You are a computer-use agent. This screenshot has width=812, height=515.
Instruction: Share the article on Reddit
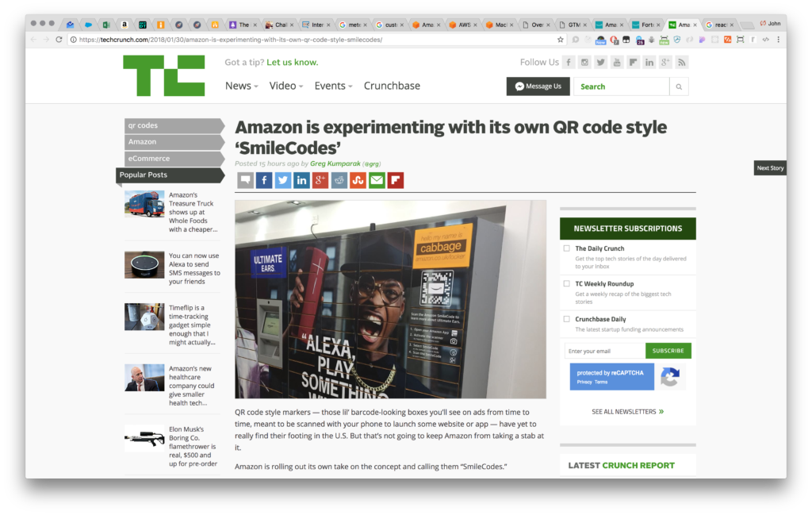[339, 180]
